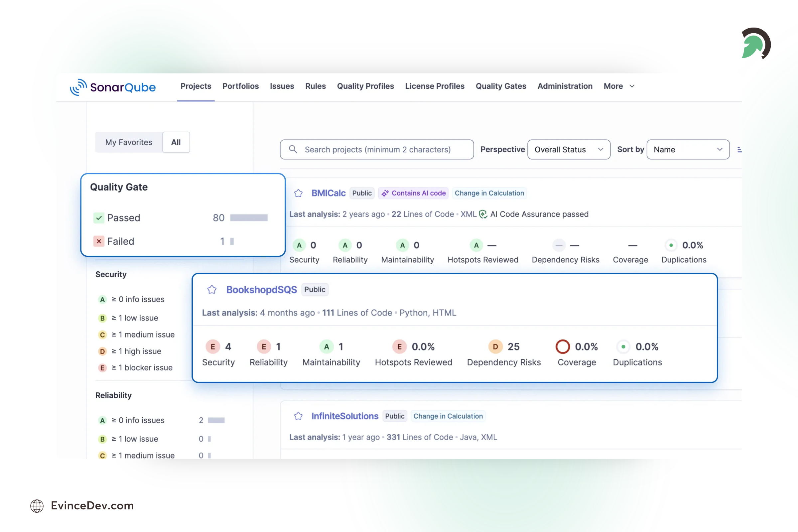Open Quality Gates
The width and height of the screenshot is (798, 532).
click(x=501, y=86)
